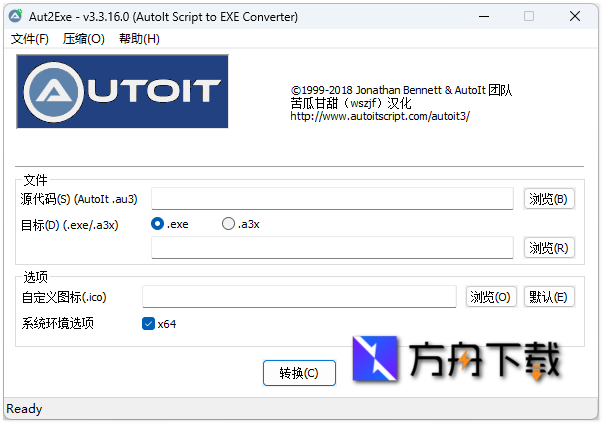
Task: Click 浏览(O) to browse icon file
Action: [x=491, y=297]
